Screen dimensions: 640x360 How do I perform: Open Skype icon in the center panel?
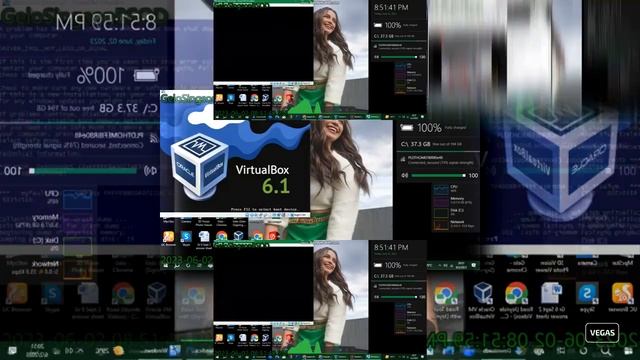coord(186,236)
